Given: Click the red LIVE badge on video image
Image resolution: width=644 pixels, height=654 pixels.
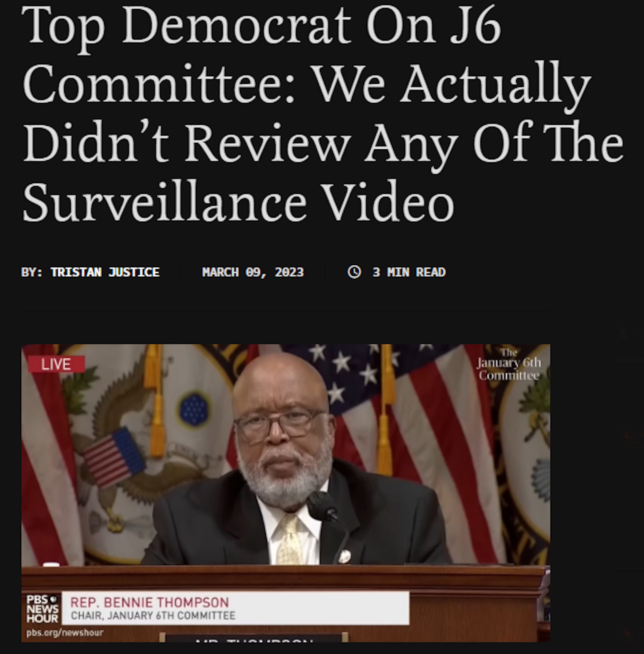Looking at the screenshot, I should point(56,364).
